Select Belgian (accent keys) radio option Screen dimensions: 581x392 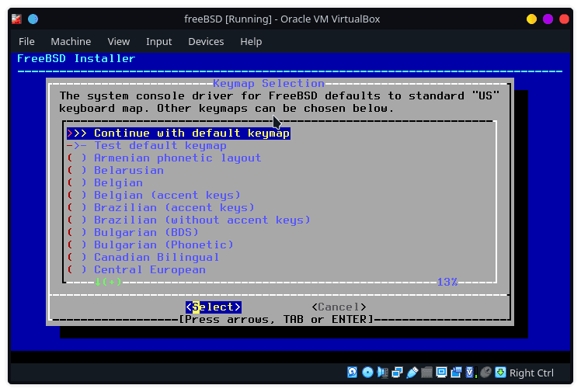[154, 195]
